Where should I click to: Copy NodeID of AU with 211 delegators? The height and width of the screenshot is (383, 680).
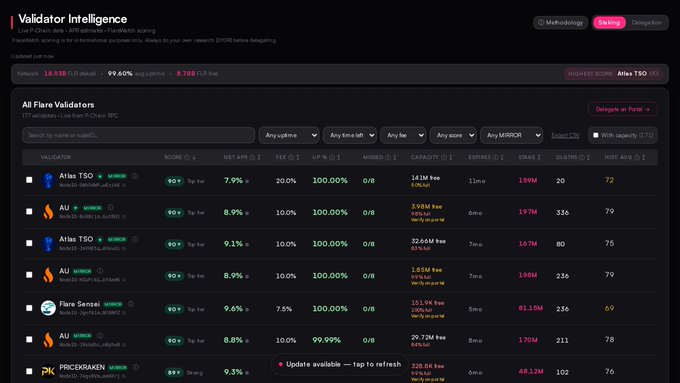click(x=124, y=345)
